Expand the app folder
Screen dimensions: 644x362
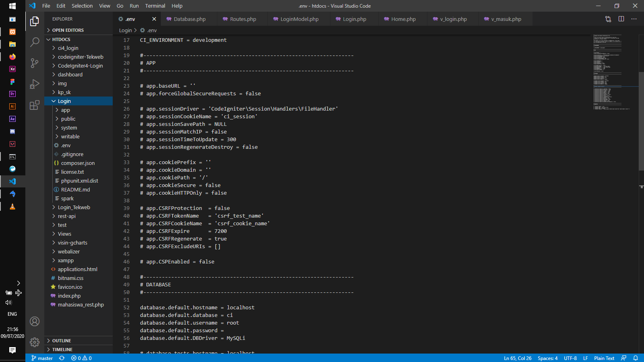point(78,110)
